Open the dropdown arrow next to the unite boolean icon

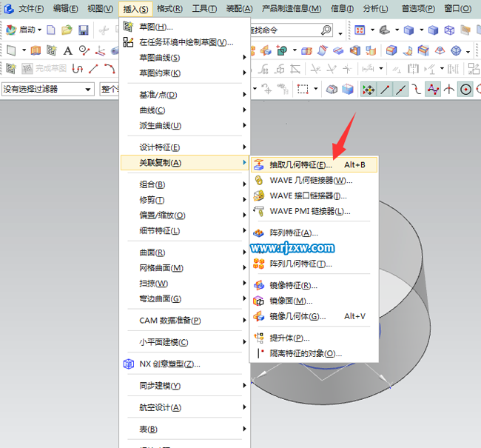coord(295,50)
